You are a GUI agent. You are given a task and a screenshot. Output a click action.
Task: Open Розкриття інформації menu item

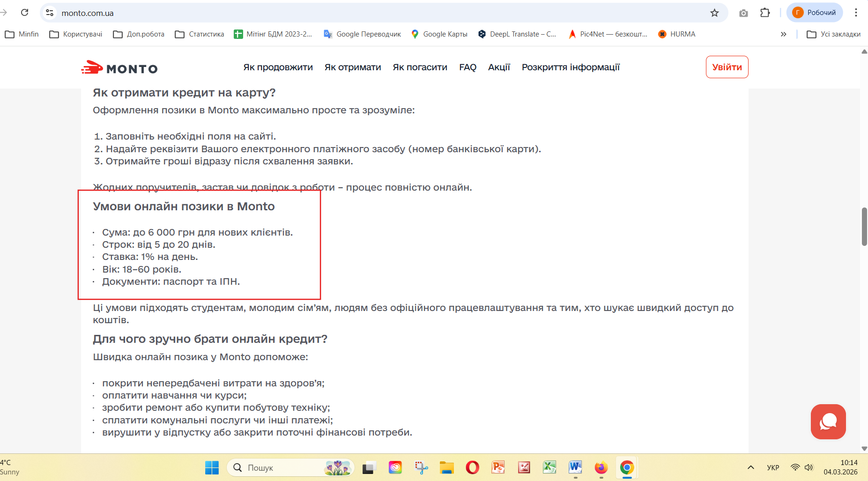571,67
